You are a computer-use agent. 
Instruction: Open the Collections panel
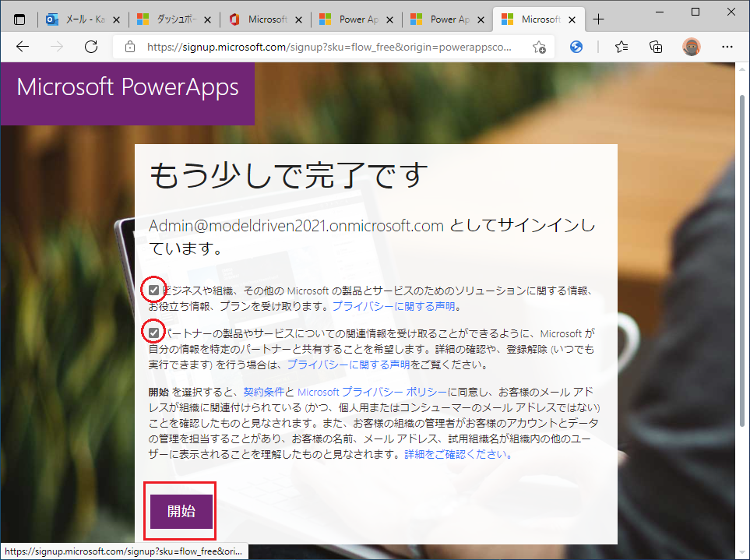tap(656, 47)
